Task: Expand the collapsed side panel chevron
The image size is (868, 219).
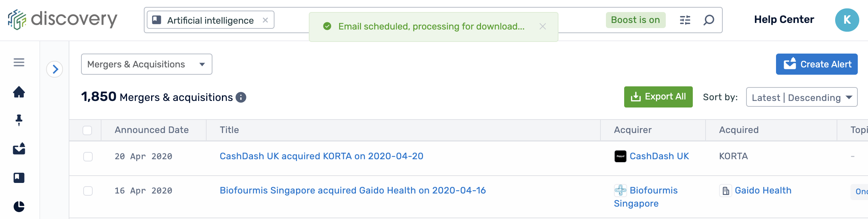Action: 55,69
